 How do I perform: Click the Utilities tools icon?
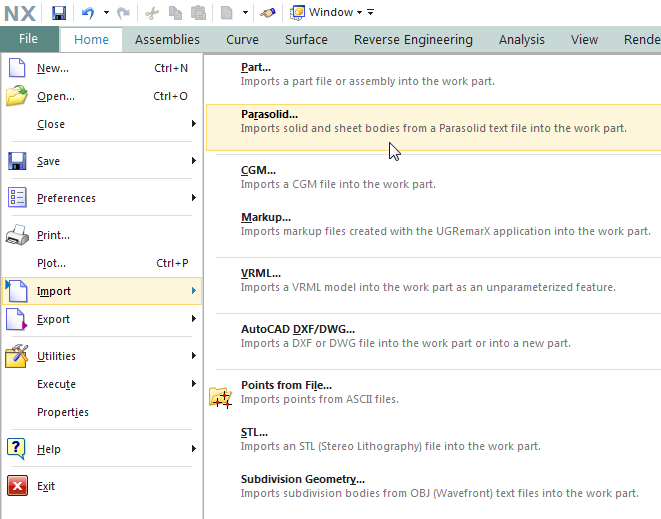click(x=17, y=356)
